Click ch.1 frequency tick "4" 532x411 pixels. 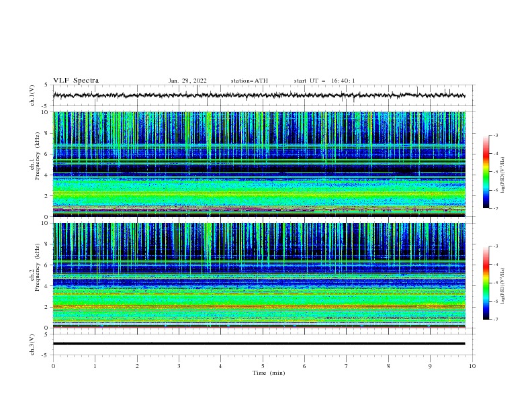pyautogui.click(x=47, y=175)
